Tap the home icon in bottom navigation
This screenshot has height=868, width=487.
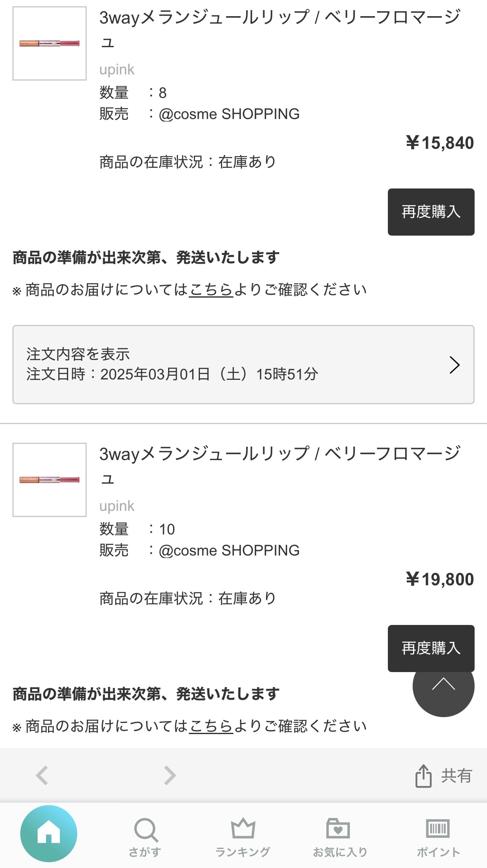click(x=49, y=833)
